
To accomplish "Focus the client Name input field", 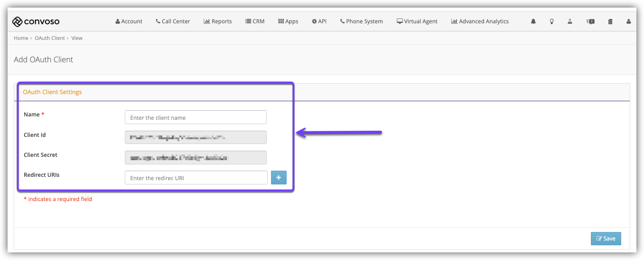I will pyautogui.click(x=196, y=117).
